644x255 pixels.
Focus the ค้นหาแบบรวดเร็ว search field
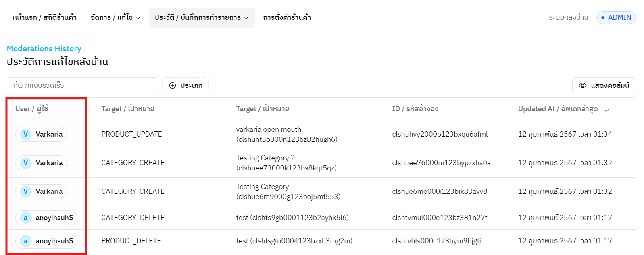pyautogui.click(x=82, y=85)
